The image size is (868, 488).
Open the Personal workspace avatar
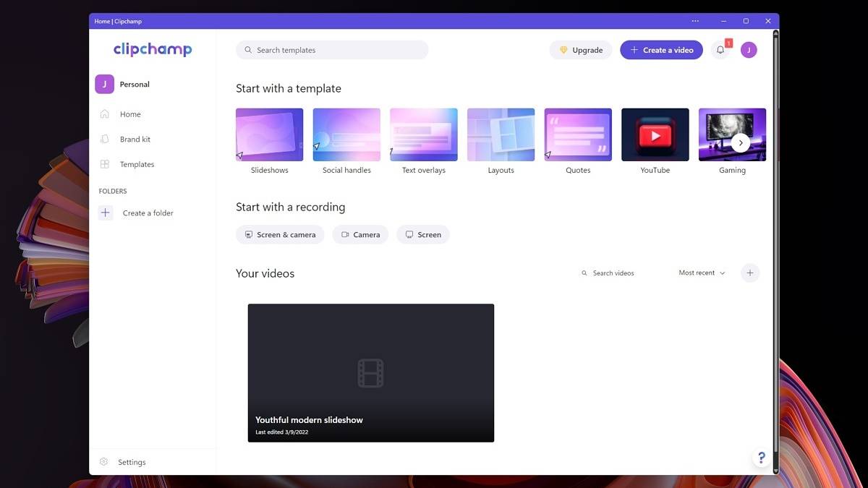coord(104,84)
